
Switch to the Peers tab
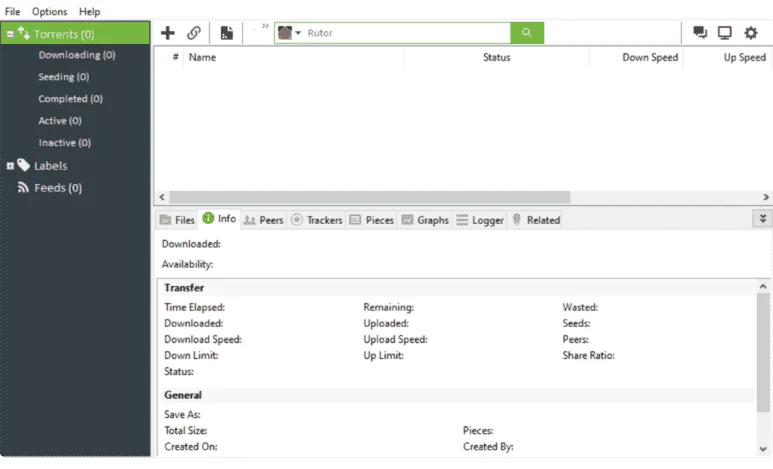click(x=264, y=220)
